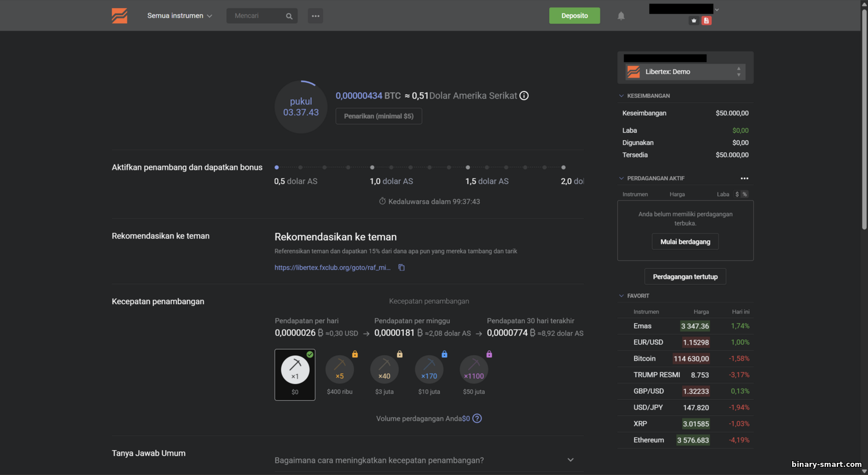
Task: Open the three-dot menu beside search
Action: click(315, 16)
